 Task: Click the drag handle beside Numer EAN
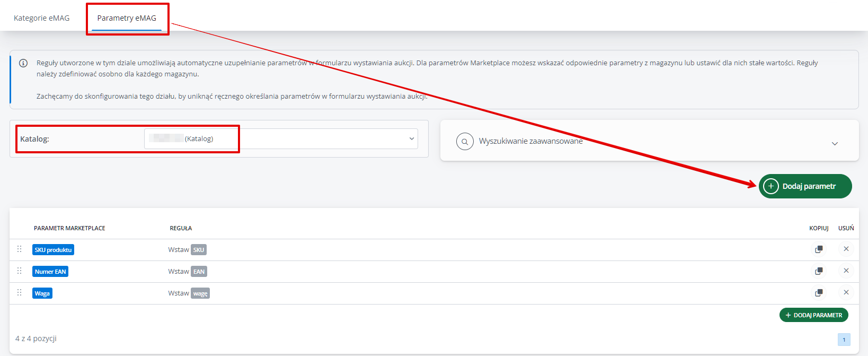coord(20,271)
